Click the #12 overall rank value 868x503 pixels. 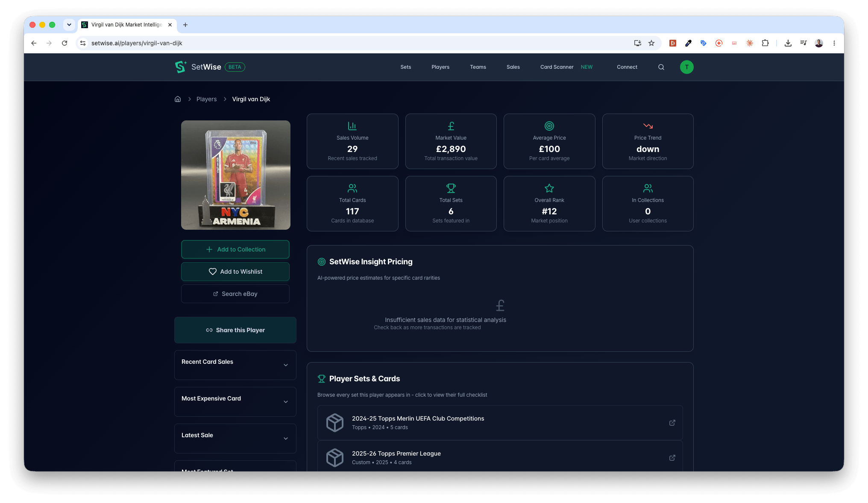pyautogui.click(x=549, y=211)
